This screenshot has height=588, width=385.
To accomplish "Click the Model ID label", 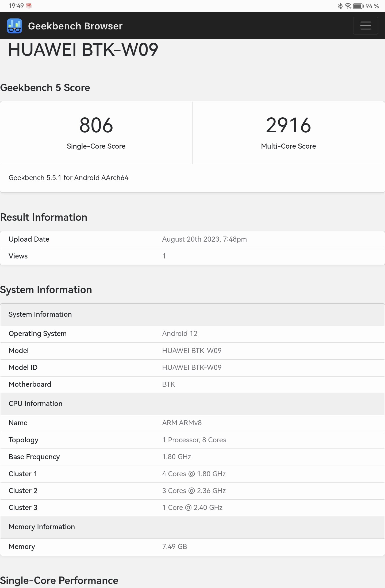I will (x=23, y=367).
